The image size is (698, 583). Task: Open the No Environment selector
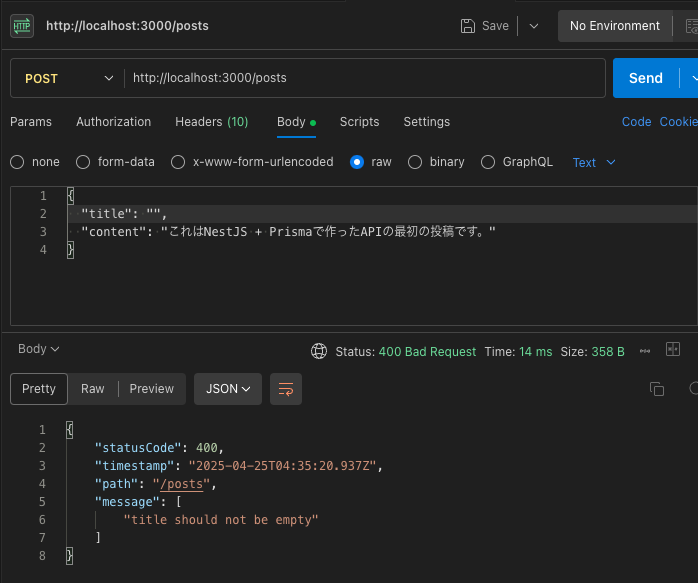point(615,26)
